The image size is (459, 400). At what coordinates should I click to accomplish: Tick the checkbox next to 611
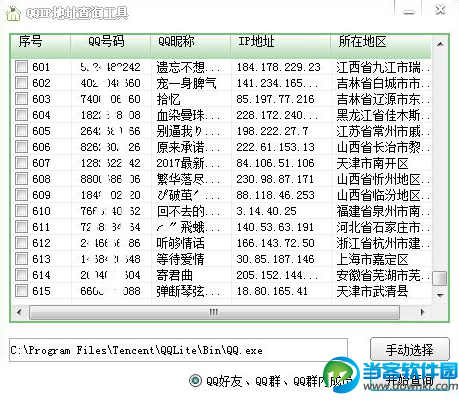click(x=21, y=227)
